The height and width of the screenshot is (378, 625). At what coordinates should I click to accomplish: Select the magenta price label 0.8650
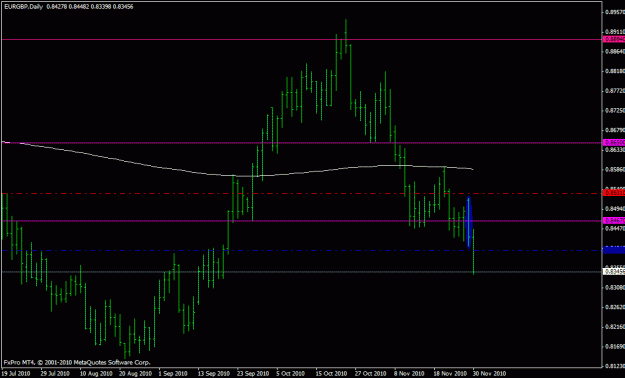614,142
